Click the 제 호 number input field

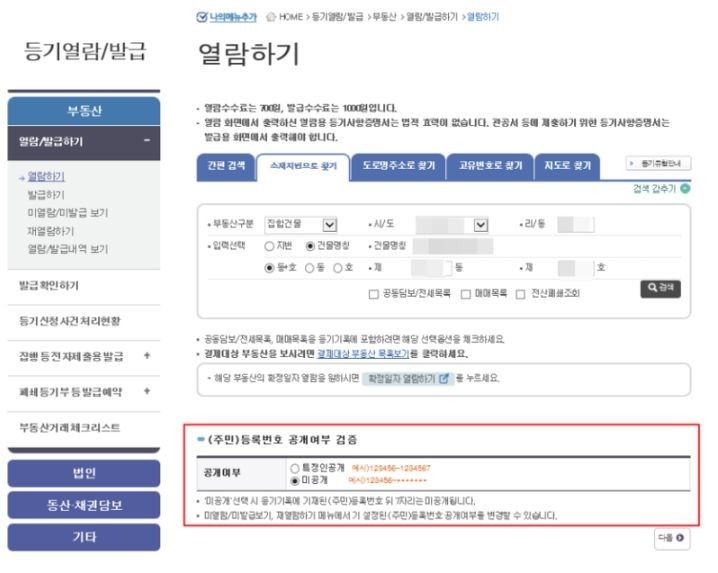pyautogui.click(x=576, y=268)
